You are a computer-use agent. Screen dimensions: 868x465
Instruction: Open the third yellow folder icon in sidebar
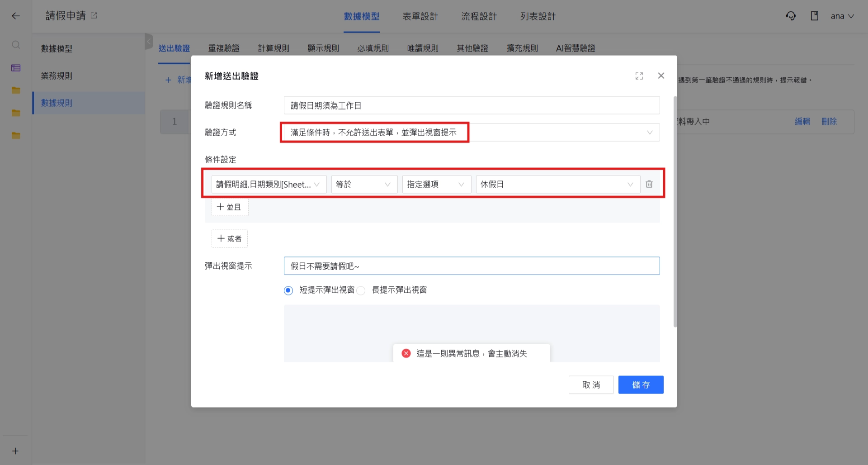pyautogui.click(x=16, y=135)
